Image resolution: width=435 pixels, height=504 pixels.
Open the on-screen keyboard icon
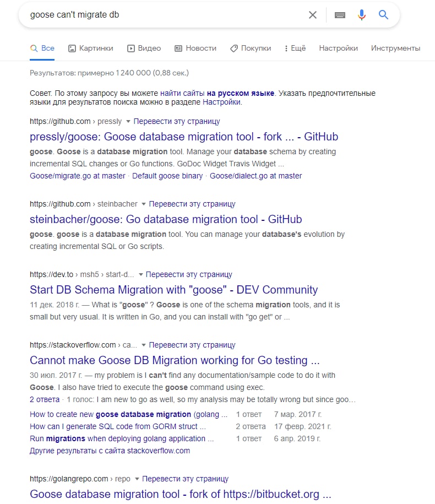(340, 15)
